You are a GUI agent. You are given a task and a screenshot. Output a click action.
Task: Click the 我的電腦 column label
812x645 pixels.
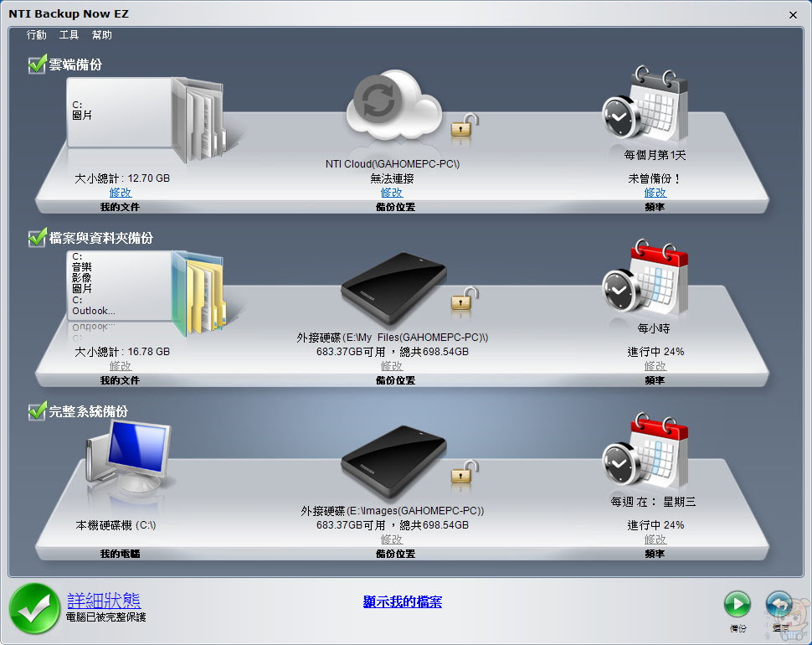[x=121, y=554]
